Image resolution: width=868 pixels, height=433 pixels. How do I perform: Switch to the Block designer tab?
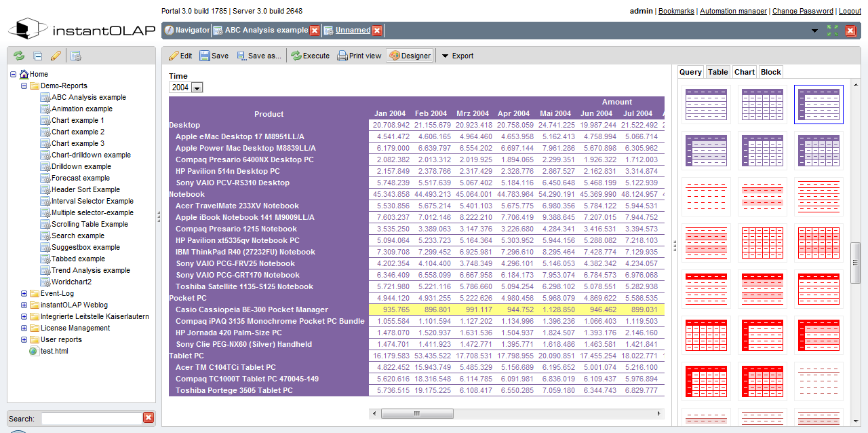(x=771, y=72)
